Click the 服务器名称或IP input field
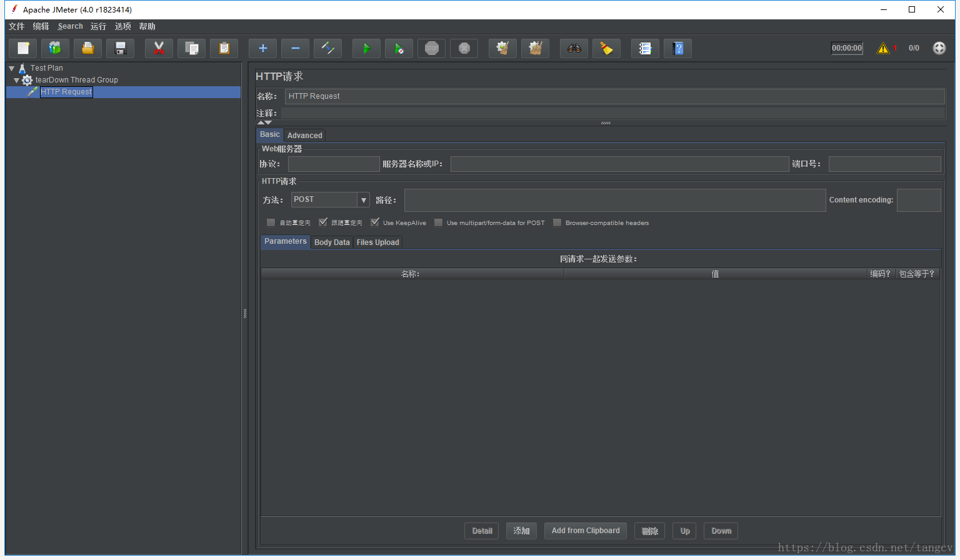The width and height of the screenshot is (960, 560). click(619, 164)
